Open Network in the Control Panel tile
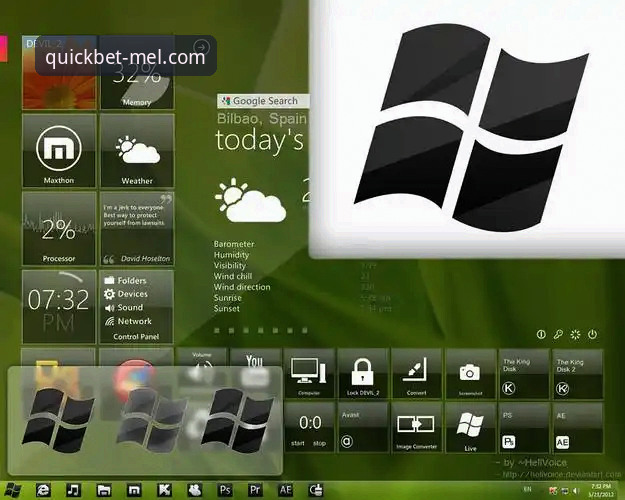This screenshot has height=500, width=625. pos(128,321)
